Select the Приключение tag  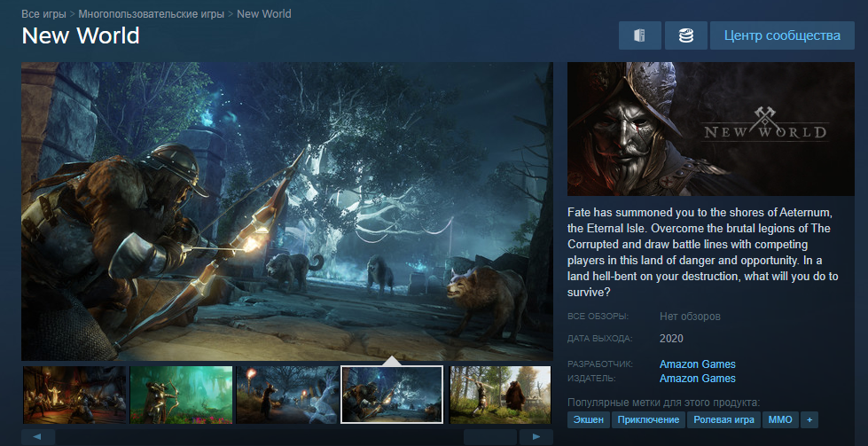point(648,419)
